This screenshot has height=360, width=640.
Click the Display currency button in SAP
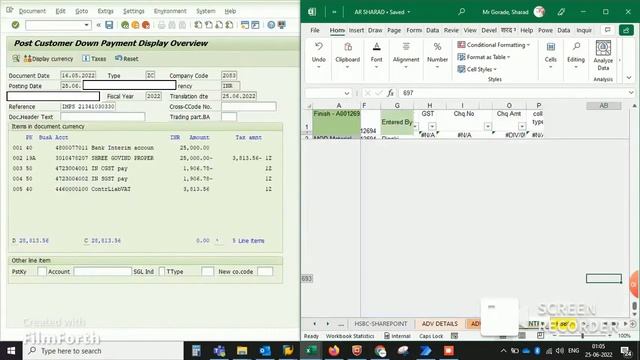click(x=49, y=59)
